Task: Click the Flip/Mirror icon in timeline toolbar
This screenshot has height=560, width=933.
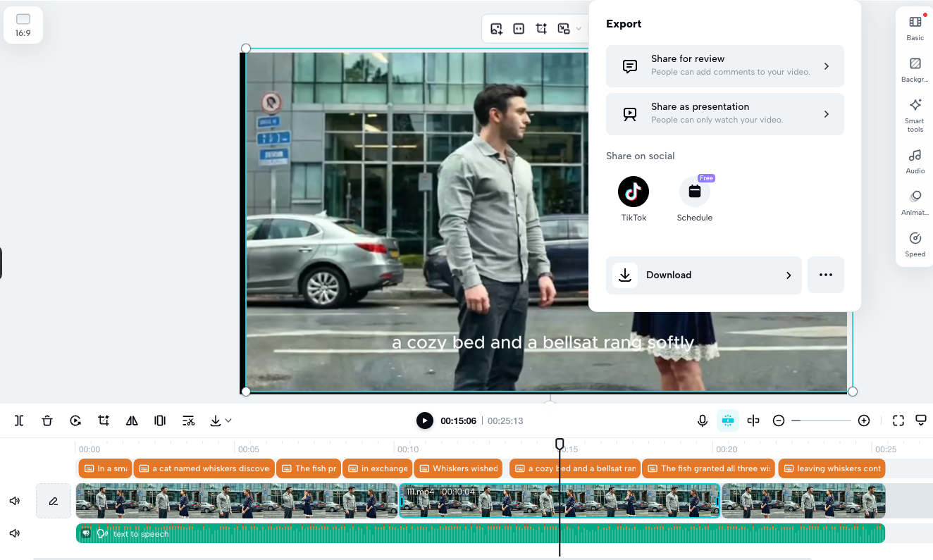Action: [x=132, y=421]
